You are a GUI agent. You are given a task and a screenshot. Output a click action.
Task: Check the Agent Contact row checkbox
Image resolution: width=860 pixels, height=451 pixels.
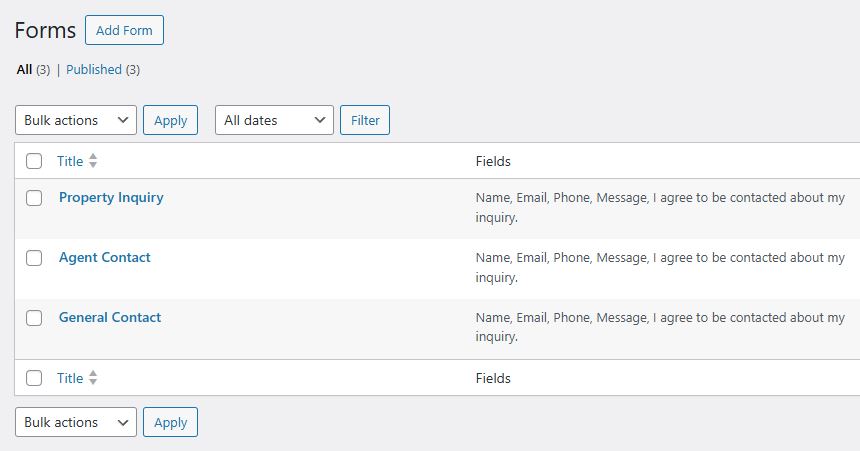pos(34,258)
